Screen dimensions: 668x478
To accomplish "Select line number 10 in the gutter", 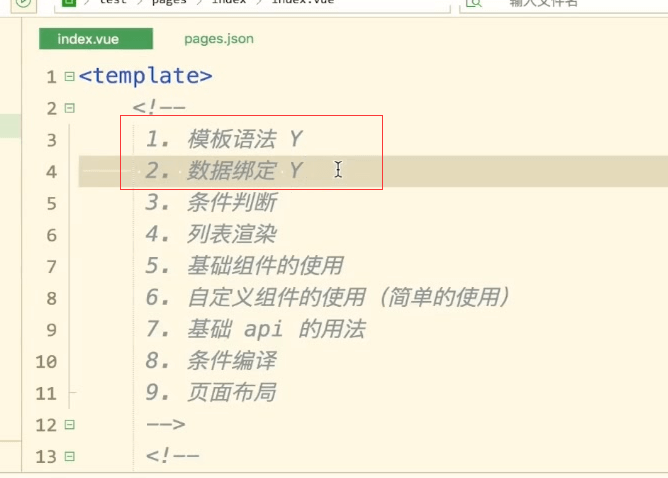I will (46, 362).
